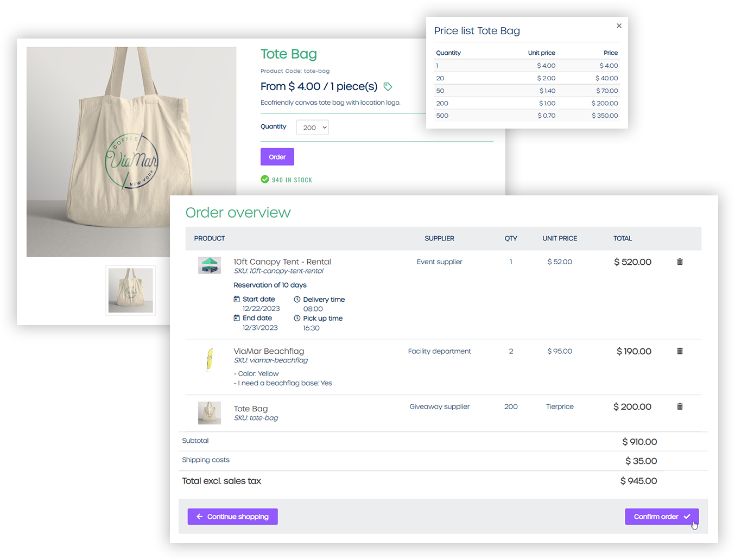Close the Price list Tote Bag popup

click(619, 26)
